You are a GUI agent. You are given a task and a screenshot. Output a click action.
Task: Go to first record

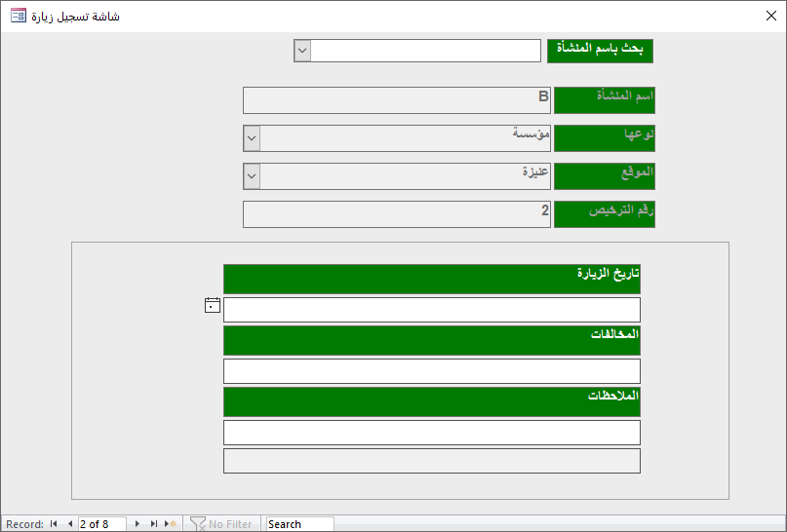click(54, 524)
